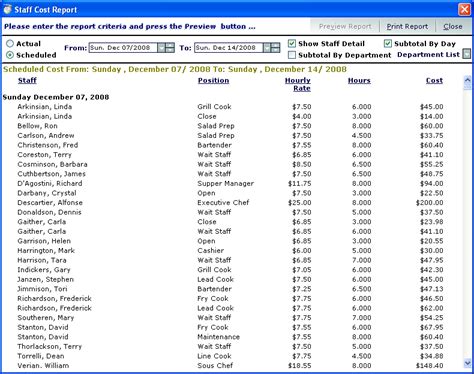Select Cosminson, Barbara staff name

click(52, 165)
